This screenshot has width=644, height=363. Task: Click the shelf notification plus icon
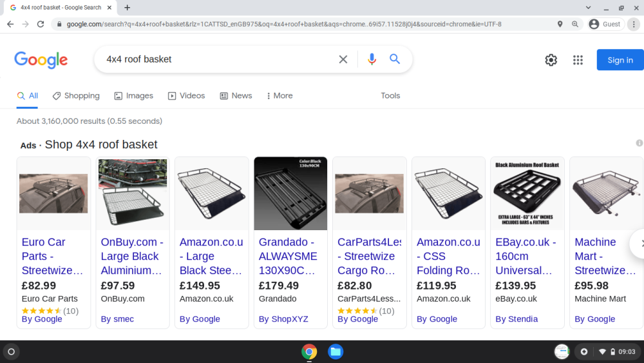click(583, 352)
